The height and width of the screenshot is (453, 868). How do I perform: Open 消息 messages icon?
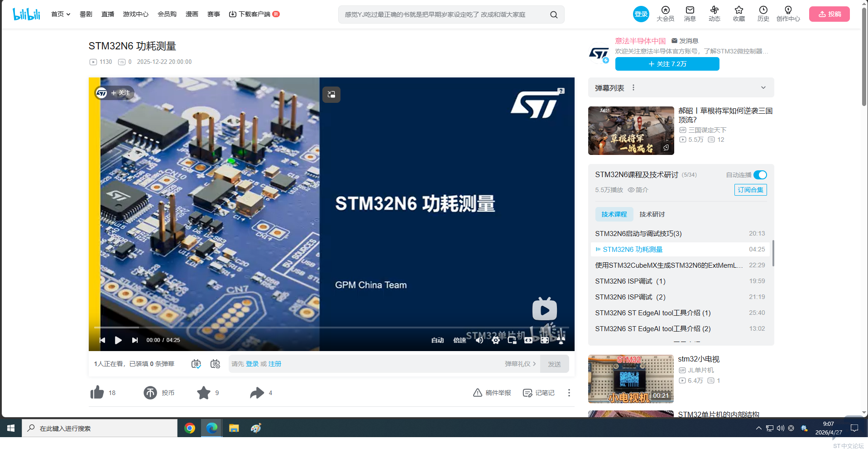point(690,14)
